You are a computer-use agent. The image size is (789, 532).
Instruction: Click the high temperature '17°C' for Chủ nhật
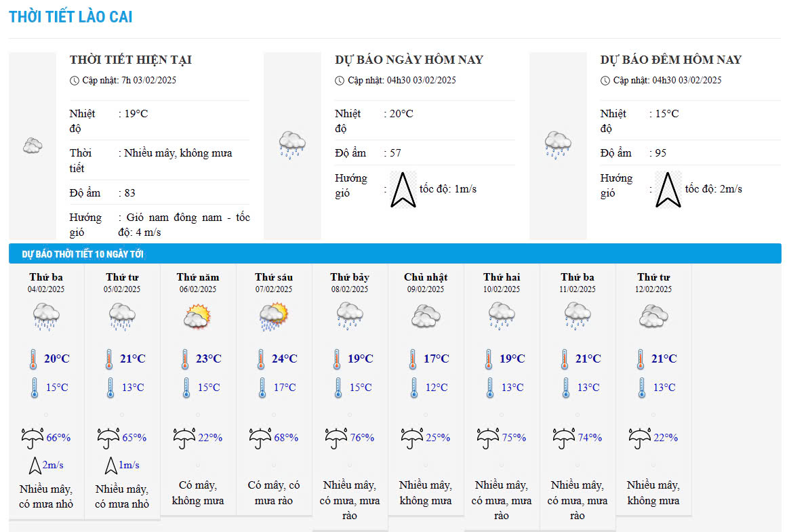(x=437, y=359)
